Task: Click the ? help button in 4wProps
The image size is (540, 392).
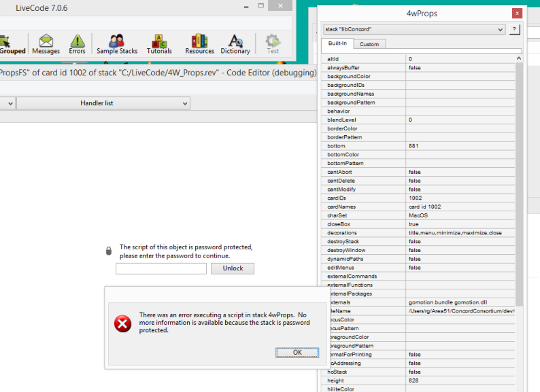Action: (x=515, y=29)
